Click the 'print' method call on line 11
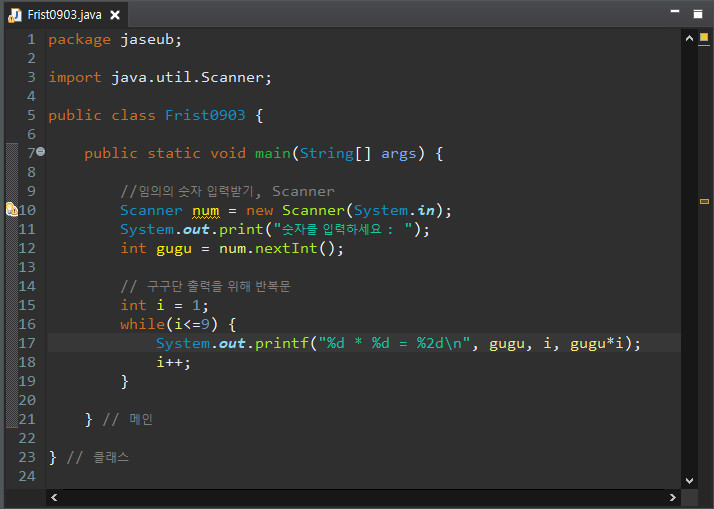This screenshot has height=509, width=714. pos(241,230)
